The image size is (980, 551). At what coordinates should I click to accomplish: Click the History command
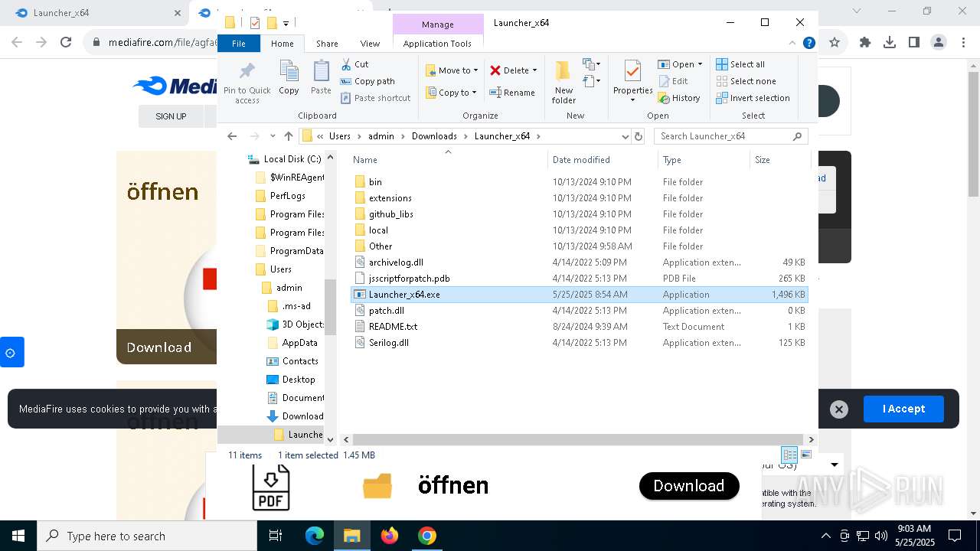[x=679, y=98]
